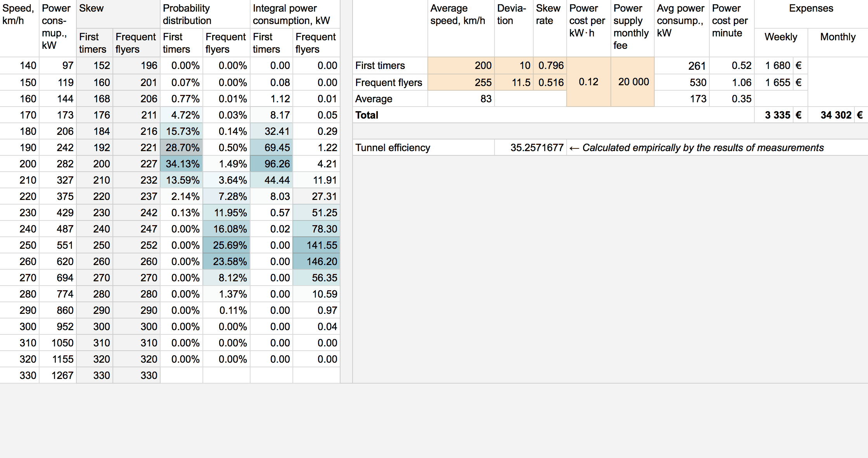
Task: Select the probability cell 23.58%
Action: (227, 262)
